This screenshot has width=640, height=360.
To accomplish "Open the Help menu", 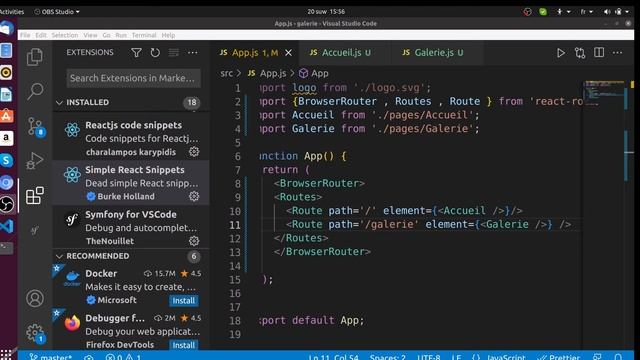I will point(168,35).
